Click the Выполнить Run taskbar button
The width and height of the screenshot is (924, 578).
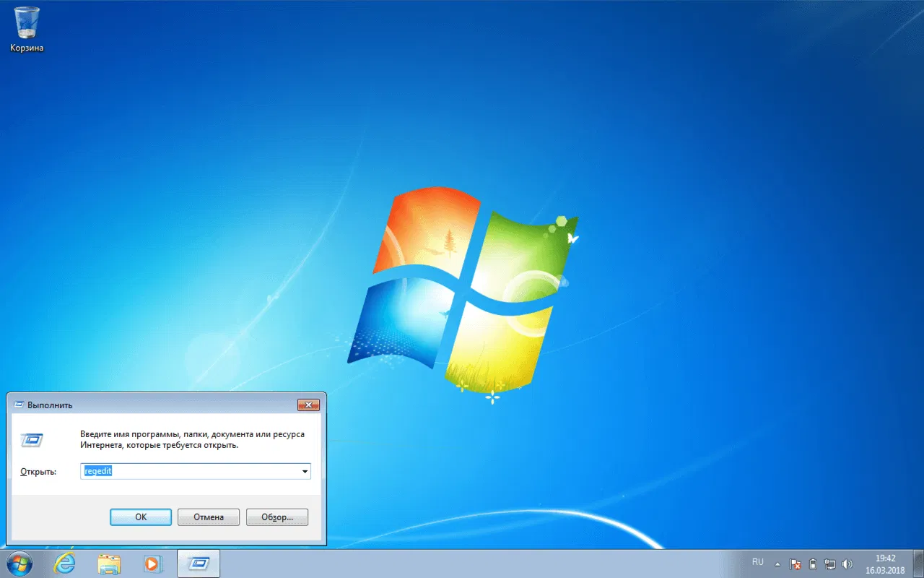click(198, 564)
